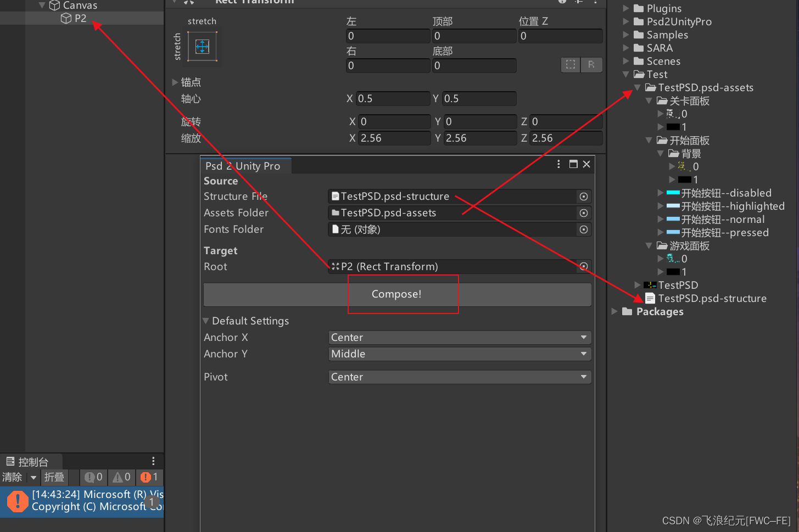Collapse the 游戏面板 folder
This screenshot has width=799, height=532.
649,246
